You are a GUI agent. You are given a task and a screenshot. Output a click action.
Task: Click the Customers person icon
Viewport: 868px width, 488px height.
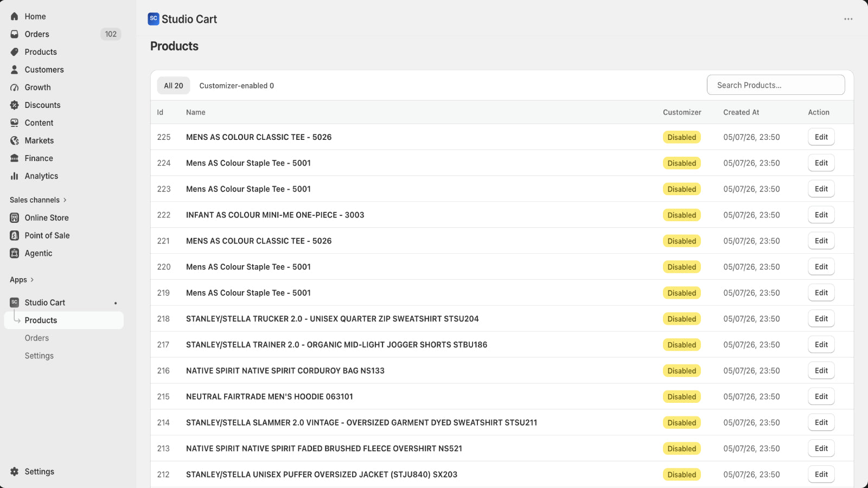(15, 69)
